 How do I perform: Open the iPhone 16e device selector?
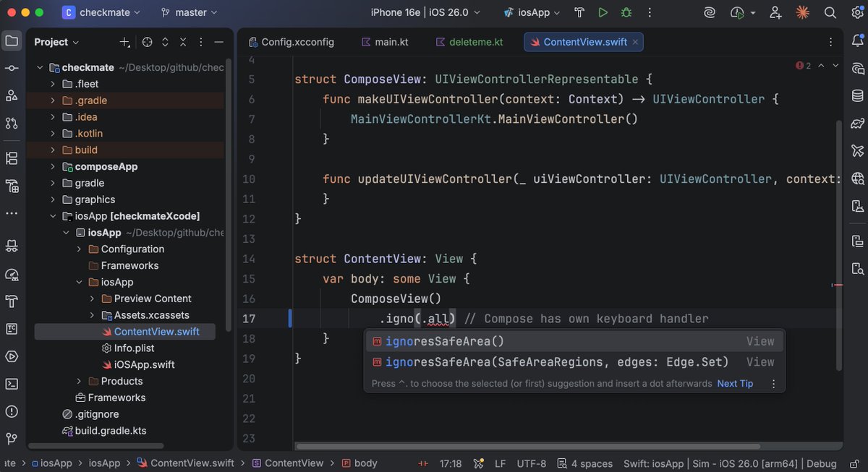tap(425, 12)
